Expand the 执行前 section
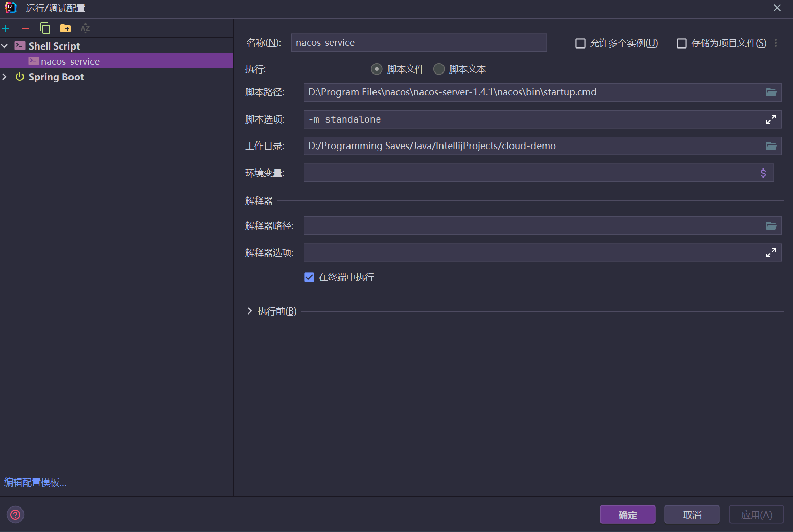The image size is (793, 532). tap(250, 311)
